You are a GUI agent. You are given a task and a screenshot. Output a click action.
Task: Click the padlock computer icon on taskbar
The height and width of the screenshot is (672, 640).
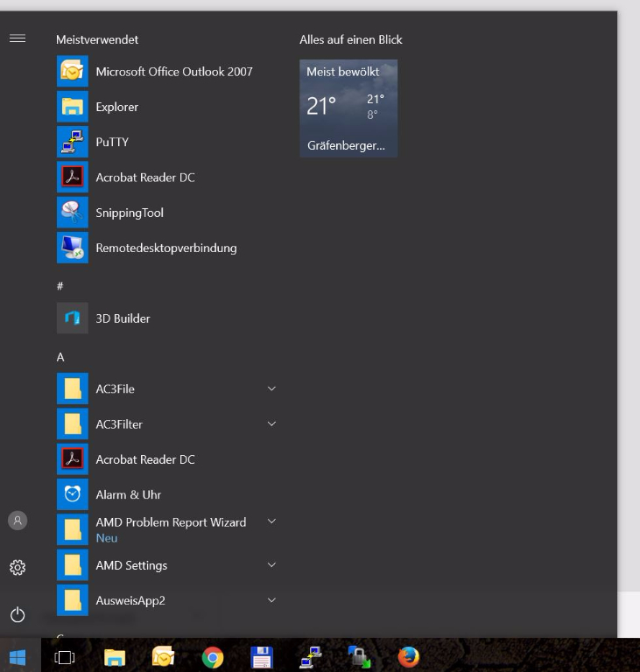[x=360, y=656]
